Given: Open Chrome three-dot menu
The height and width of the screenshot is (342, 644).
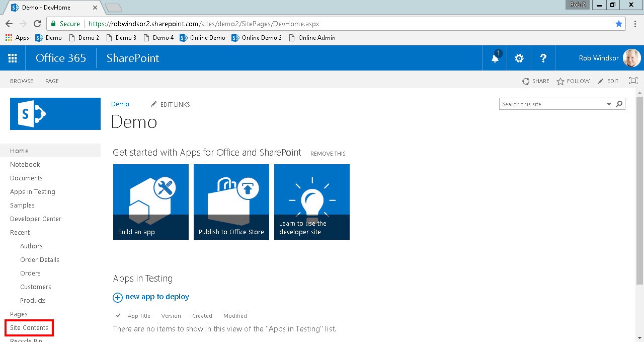Looking at the screenshot, I should (634, 24).
